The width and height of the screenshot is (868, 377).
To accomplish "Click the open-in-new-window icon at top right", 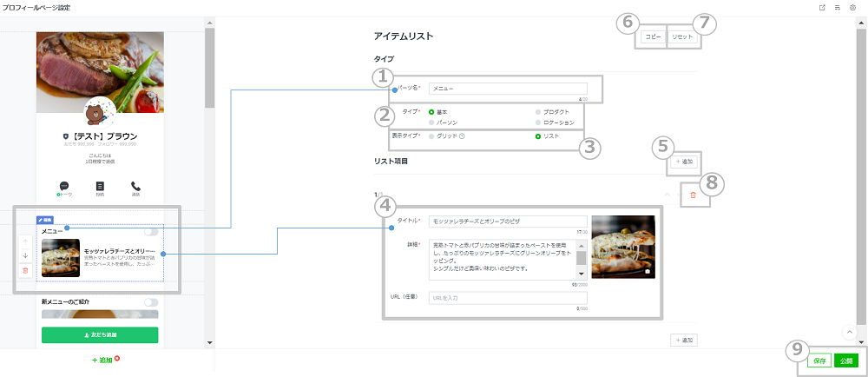I will [821, 8].
